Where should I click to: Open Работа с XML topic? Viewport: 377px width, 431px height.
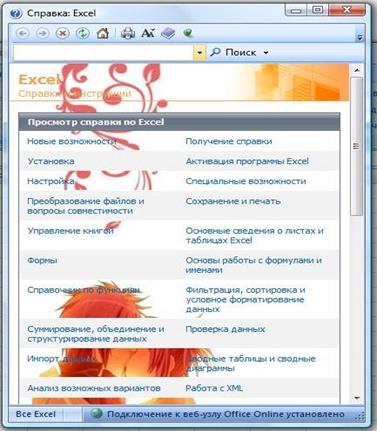click(x=214, y=388)
